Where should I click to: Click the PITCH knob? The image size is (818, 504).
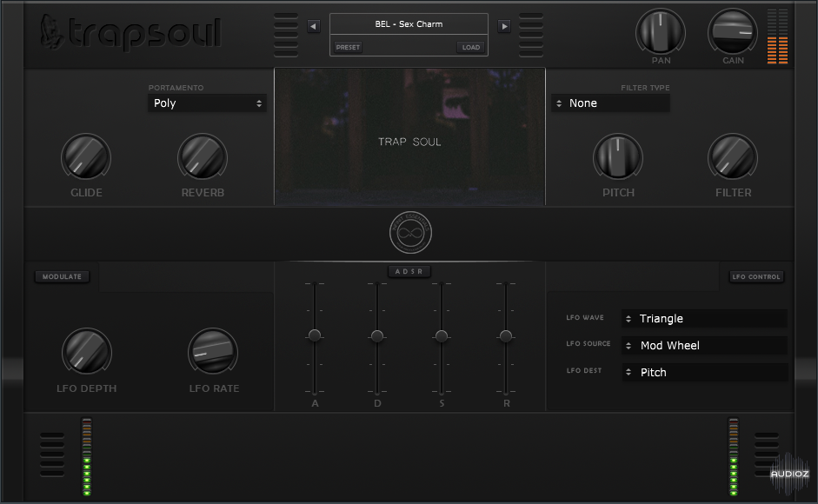[x=618, y=157]
